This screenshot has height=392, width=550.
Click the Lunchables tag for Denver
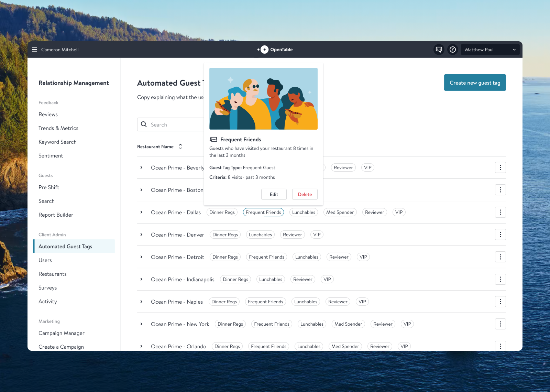pyautogui.click(x=260, y=235)
